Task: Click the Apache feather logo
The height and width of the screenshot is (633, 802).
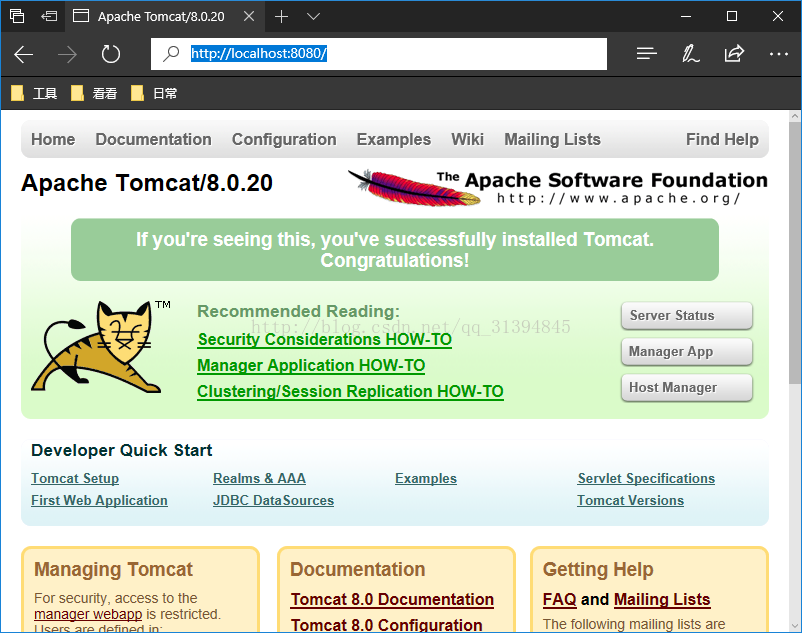Action: click(414, 188)
